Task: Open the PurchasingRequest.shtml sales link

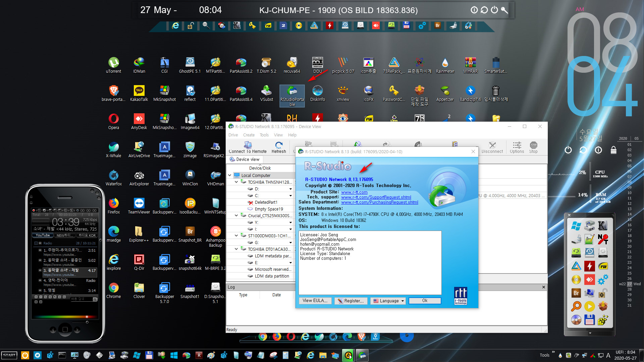Action: (380, 202)
